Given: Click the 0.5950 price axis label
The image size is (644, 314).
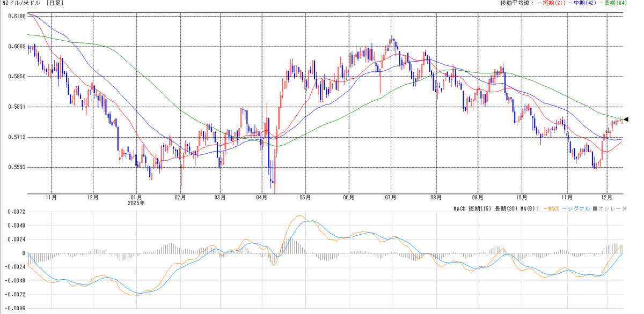Looking at the screenshot, I should [x=17, y=77].
